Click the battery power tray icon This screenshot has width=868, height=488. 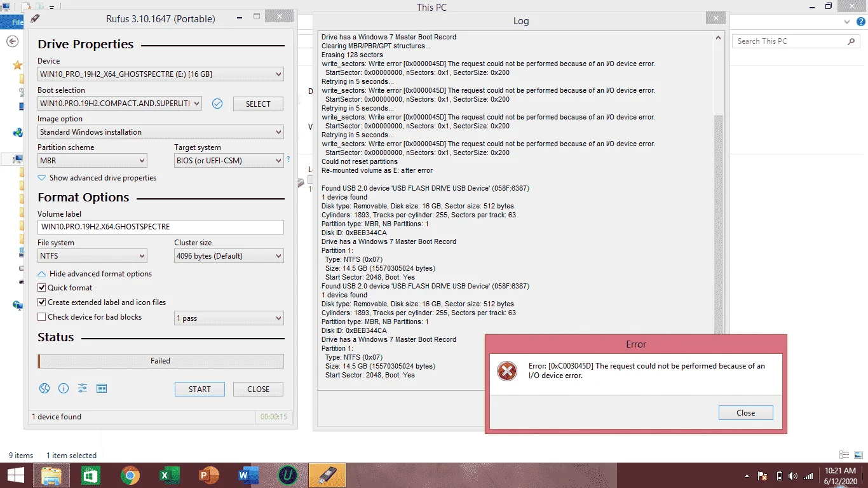[x=779, y=476]
